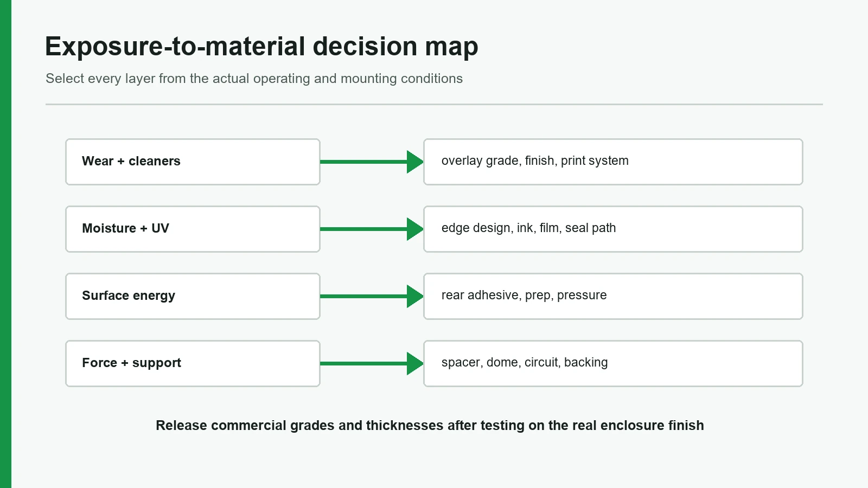Click the arrow after Moisture + UV

[x=372, y=229]
